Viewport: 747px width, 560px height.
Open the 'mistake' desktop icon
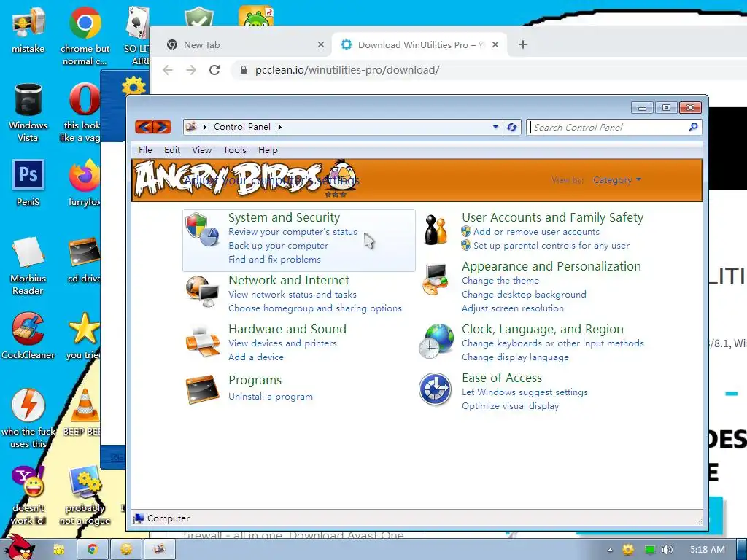[28, 29]
